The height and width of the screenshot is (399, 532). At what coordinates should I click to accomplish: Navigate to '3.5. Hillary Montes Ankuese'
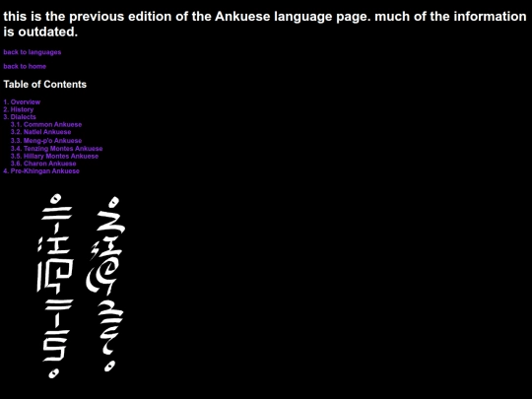pos(54,156)
